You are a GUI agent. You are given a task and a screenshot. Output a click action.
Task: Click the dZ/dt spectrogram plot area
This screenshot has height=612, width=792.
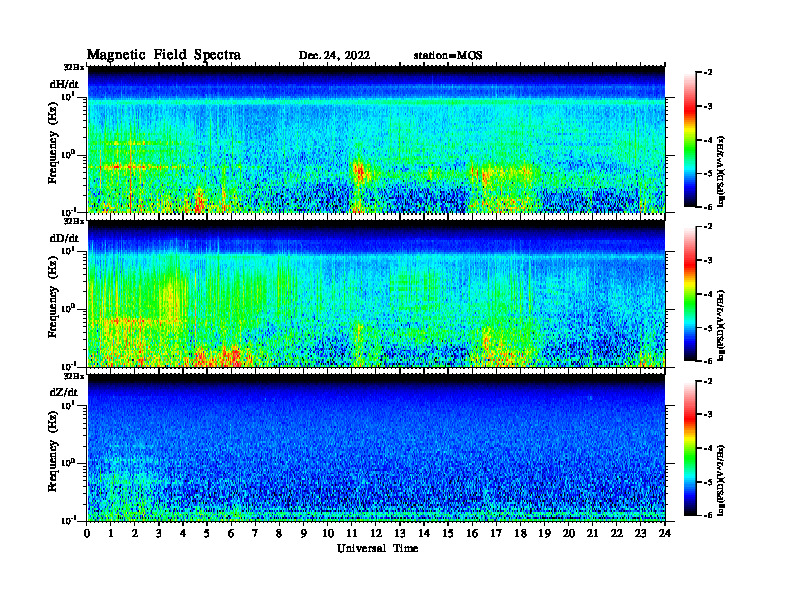click(376, 448)
